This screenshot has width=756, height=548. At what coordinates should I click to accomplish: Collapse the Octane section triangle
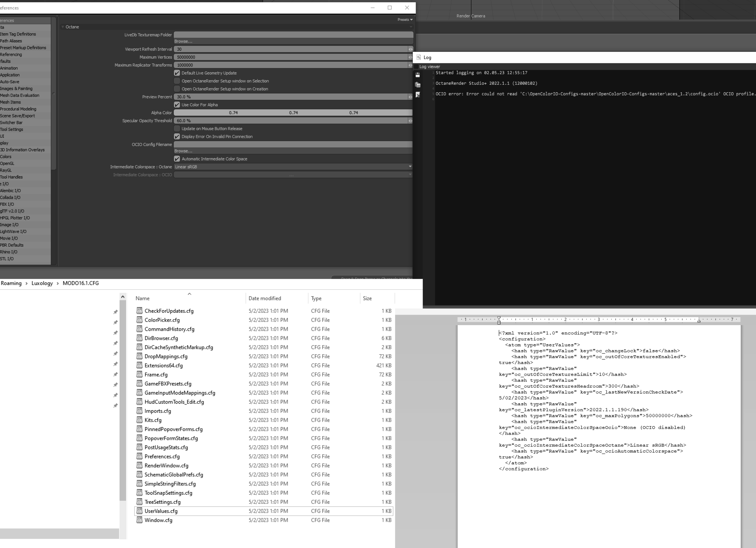coord(63,27)
